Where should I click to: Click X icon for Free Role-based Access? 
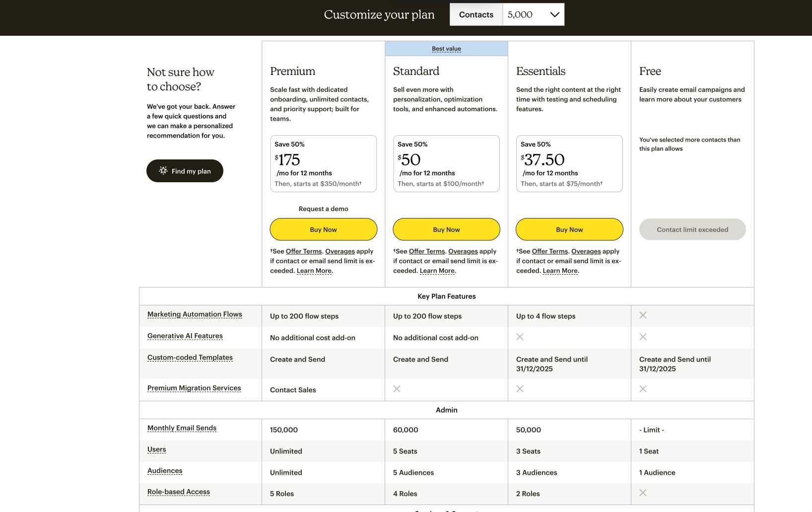point(643,493)
